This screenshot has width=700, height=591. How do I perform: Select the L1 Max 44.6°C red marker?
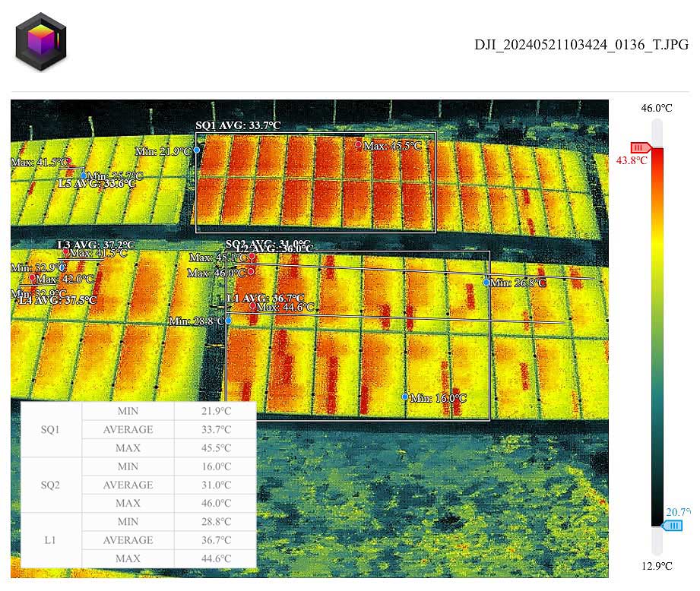[252, 307]
